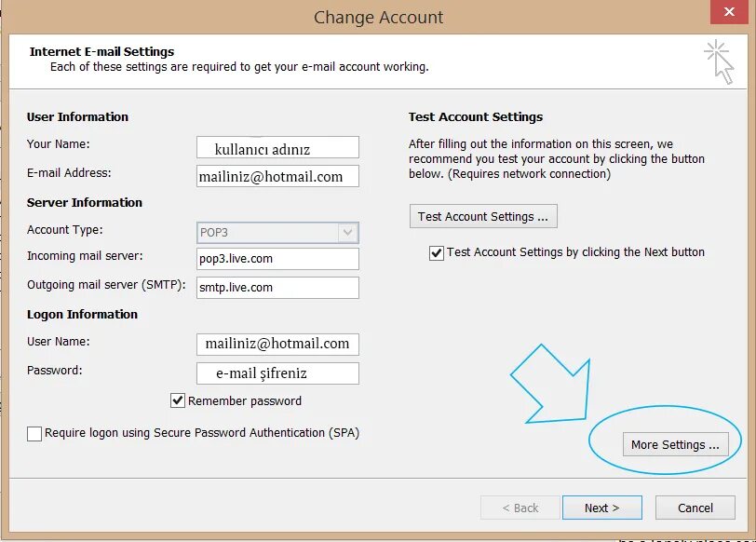Close the Change Account window
The image size is (756, 542).
[729, 11]
